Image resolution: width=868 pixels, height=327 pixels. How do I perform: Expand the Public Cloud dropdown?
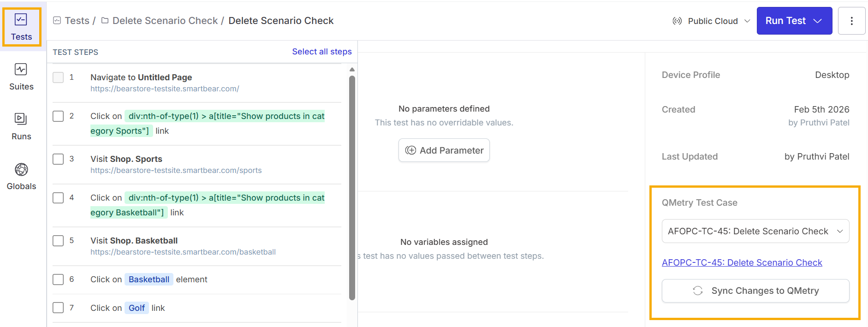tap(747, 21)
